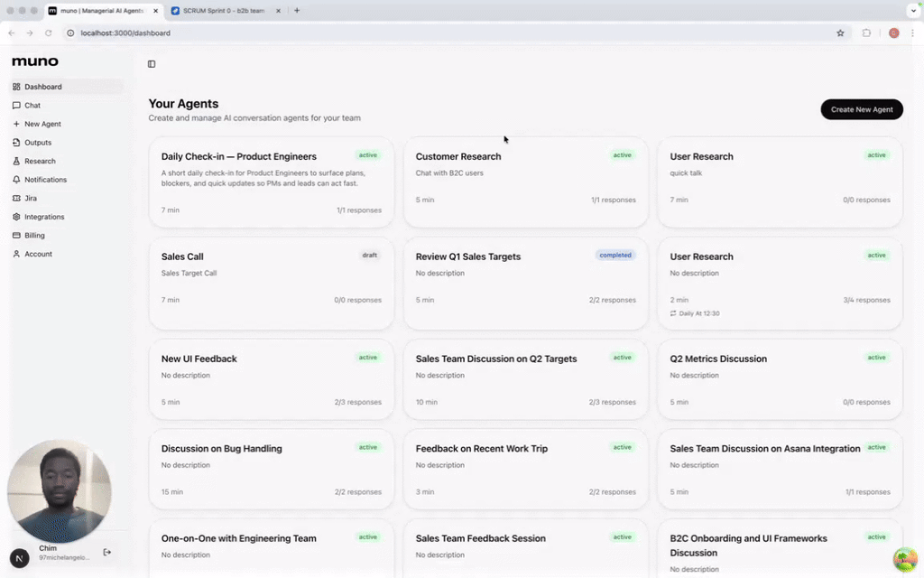Bookmark this page with star icon
The image size is (924, 578).
[x=840, y=33]
